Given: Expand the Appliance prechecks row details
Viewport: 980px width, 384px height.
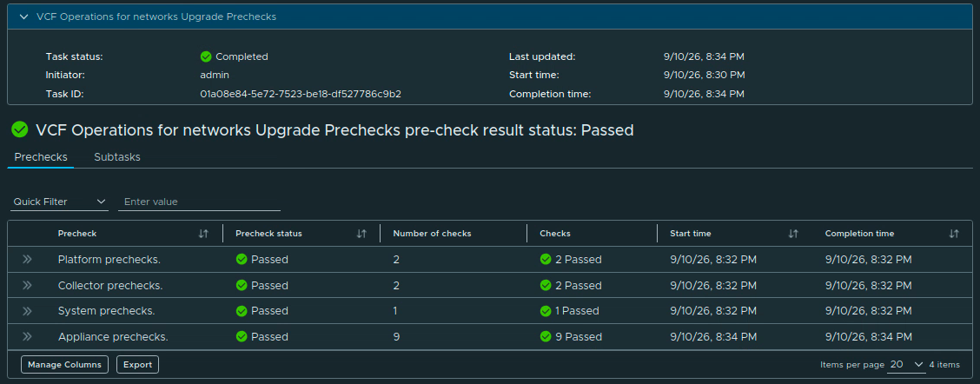Looking at the screenshot, I should [x=27, y=336].
